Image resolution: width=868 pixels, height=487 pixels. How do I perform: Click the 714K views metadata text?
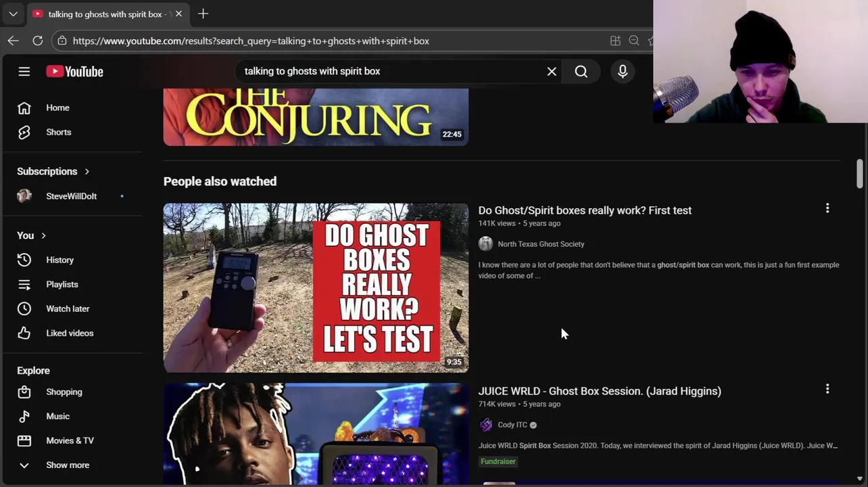point(497,404)
